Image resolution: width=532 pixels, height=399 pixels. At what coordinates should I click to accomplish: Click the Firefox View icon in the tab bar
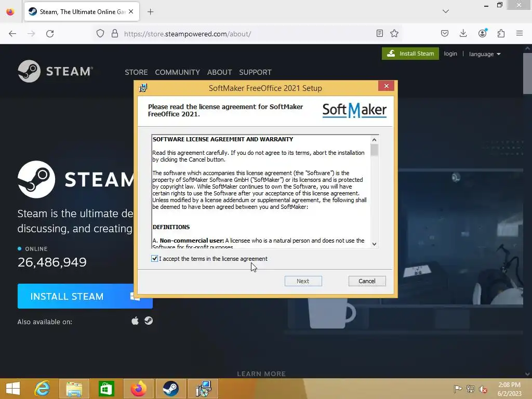(10, 12)
